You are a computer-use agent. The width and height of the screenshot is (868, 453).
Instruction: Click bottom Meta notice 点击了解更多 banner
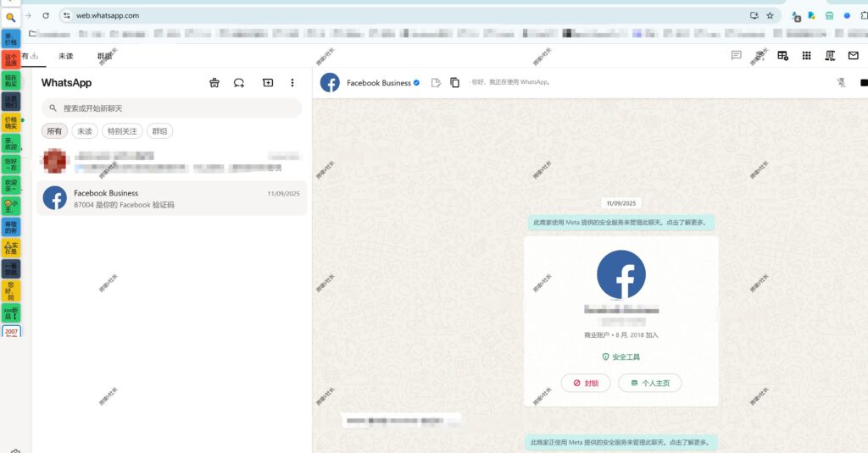pos(620,443)
